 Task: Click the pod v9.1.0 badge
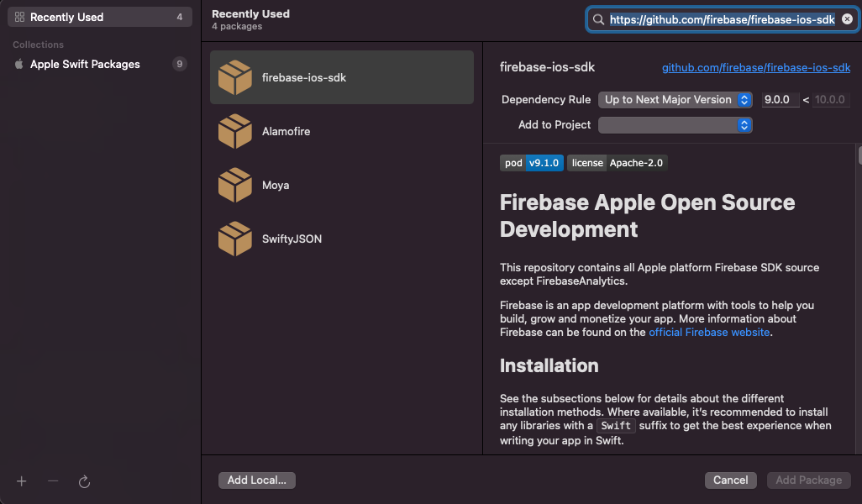coord(532,163)
